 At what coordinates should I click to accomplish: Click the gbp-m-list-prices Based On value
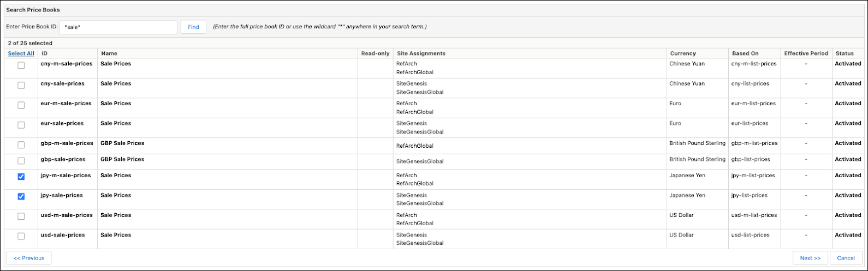coord(754,143)
